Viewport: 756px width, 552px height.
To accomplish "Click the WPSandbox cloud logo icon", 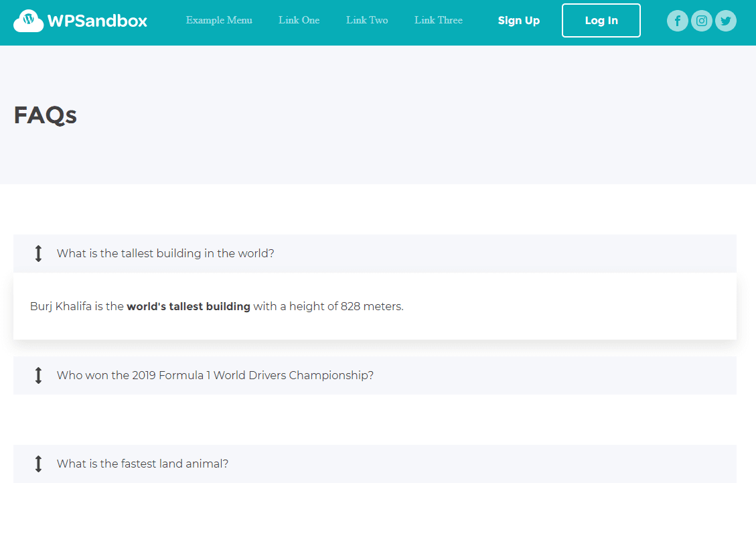I will coord(28,21).
